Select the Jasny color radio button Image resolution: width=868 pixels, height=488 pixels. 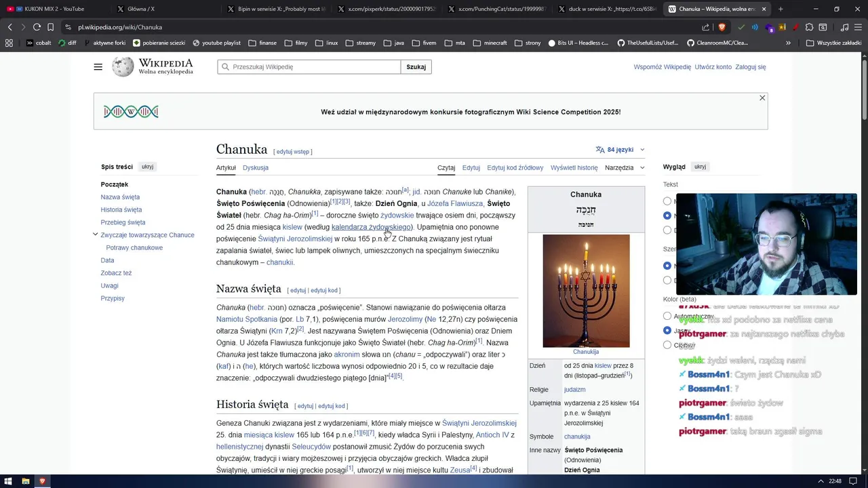667,330
